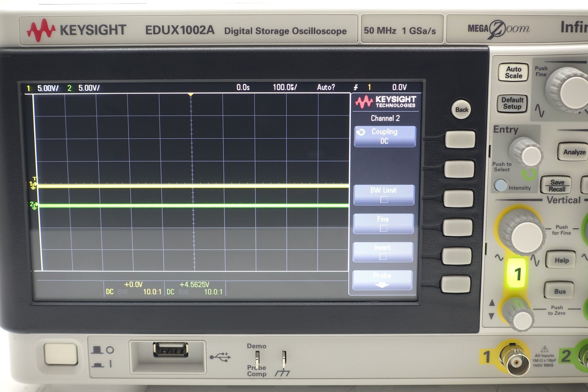
Task: Push the Default Setup button
Action: [512, 103]
